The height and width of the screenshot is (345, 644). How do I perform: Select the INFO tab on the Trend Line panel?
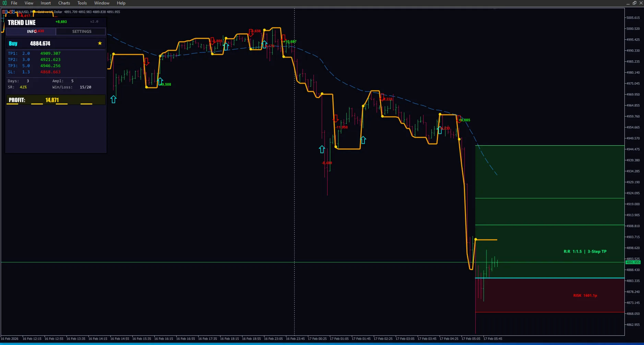tap(31, 31)
